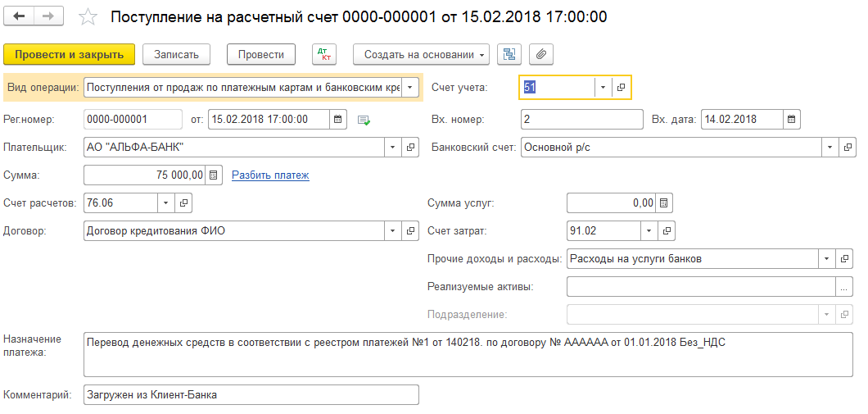The height and width of the screenshot is (414, 868).
Task: Expand Счет учета dropdown arrow
Action: pos(603,87)
